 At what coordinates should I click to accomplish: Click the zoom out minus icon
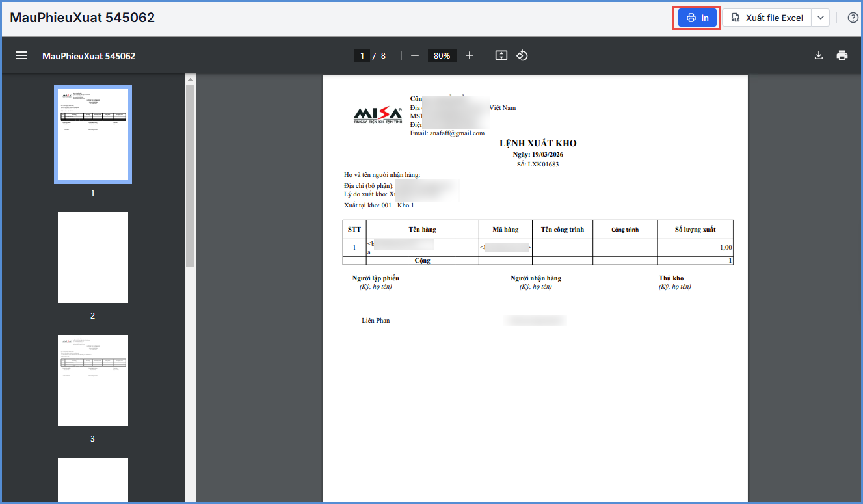415,55
